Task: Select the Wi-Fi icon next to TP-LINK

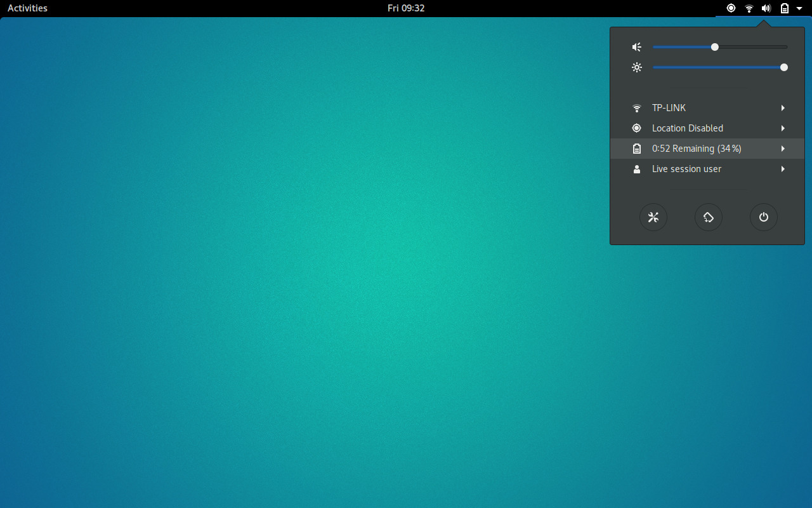Action: [636, 108]
